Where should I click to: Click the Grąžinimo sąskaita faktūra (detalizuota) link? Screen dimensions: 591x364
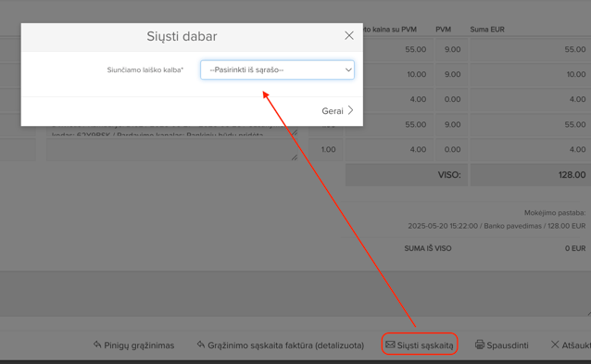coord(285,345)
